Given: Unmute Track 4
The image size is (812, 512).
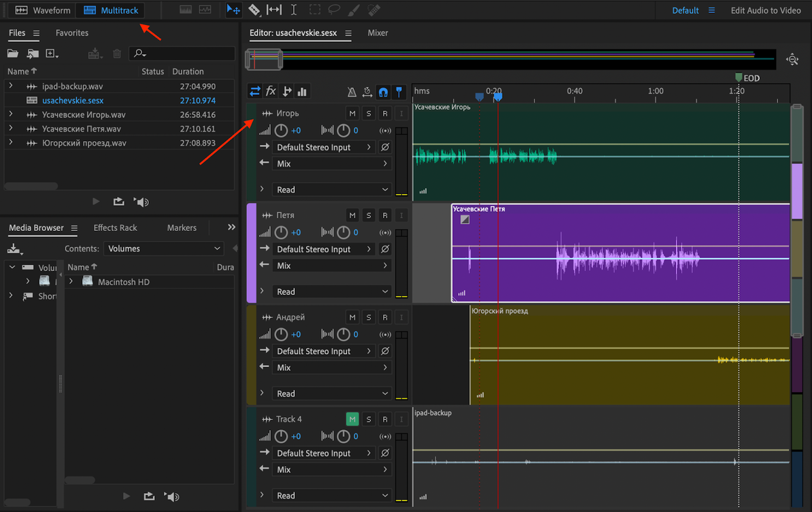Looking at the screenshot, I should pos(352,419).
